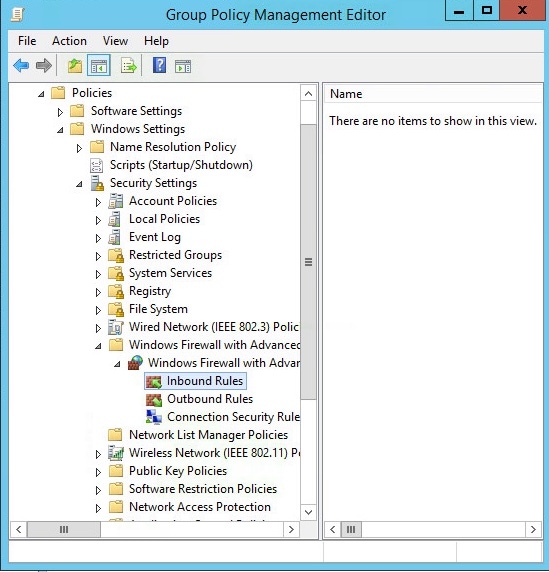Click the Registry locked folder icon
549x572 pixels.
[x=116, y=291]
